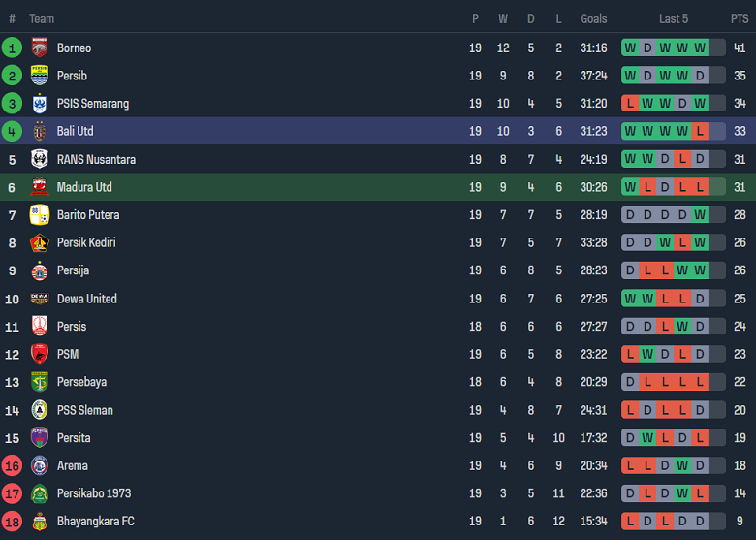Open the PSIS Semarang crest icon
Image resolution: width=756 pixels, height=540 pixels.
click(x=40, y=104)
